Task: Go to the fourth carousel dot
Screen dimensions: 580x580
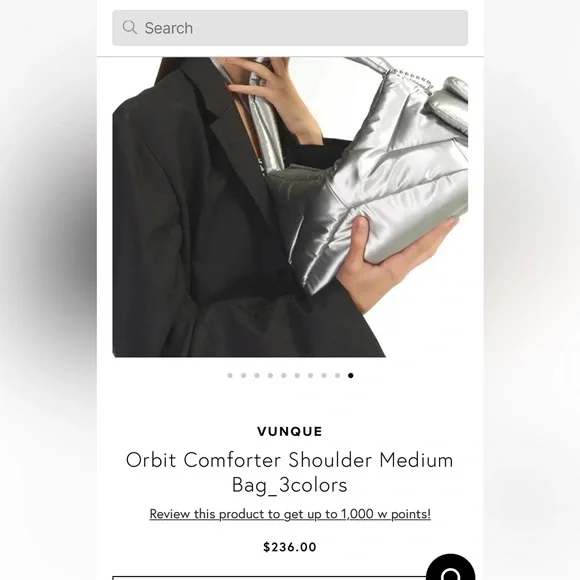Action: point(270,375)
